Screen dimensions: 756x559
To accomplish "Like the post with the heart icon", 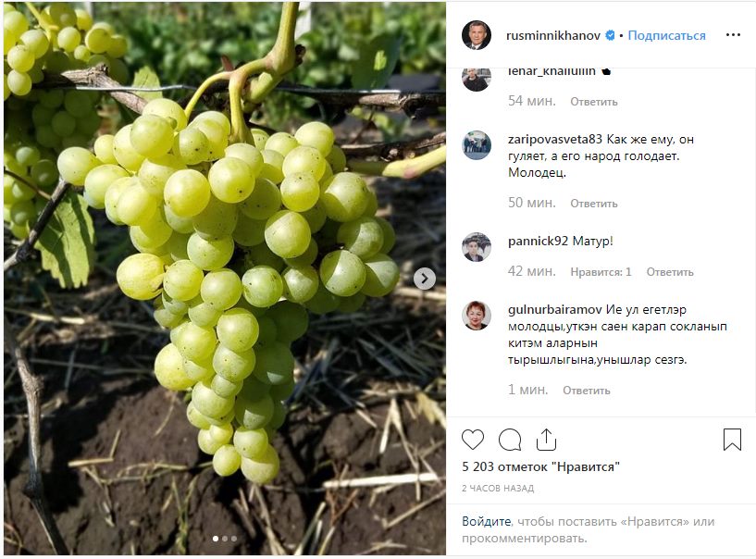I will [x=473, y=440].
